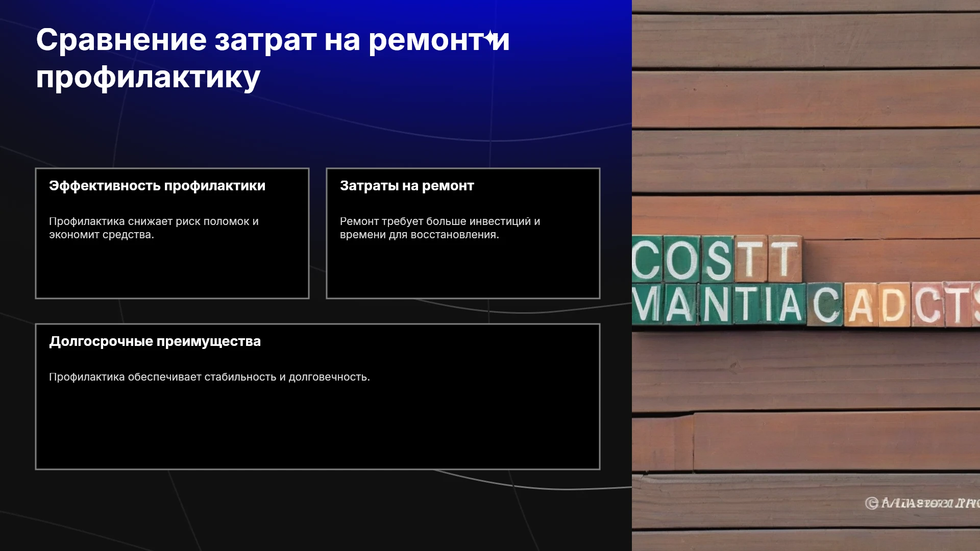
Task: Click the green 'MANTIA' letter blocks
Action: click(719, 304)
